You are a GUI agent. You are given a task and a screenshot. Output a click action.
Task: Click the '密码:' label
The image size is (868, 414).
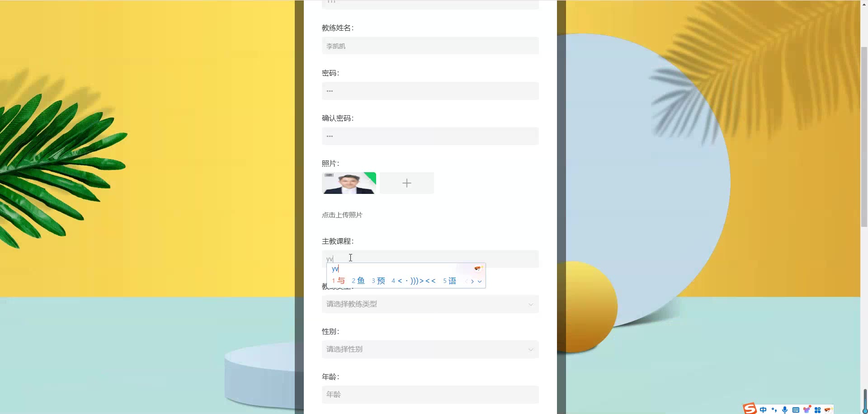click(330, 73)
